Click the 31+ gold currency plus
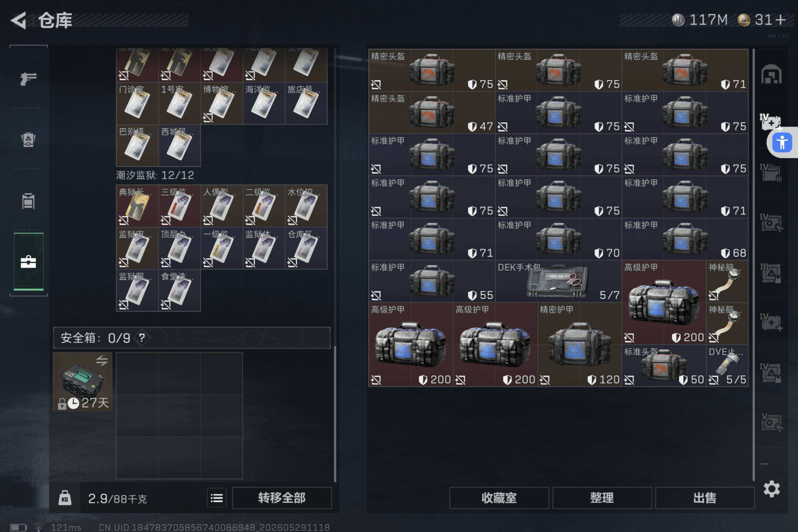798x532 pixels. (762, 20)
